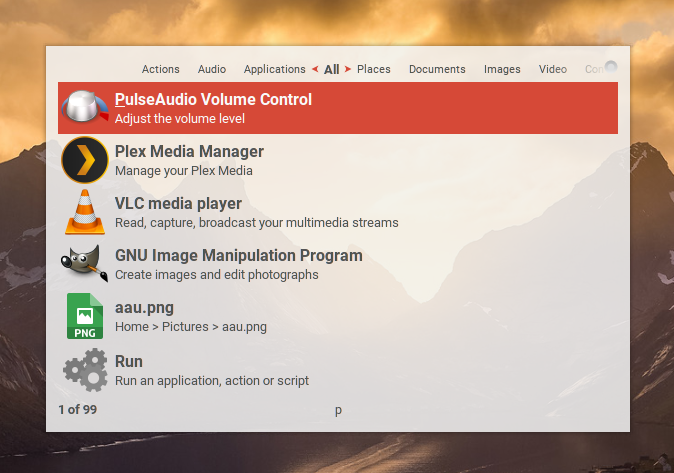Switch to the Actions category
The width and height of the screenshot is (674, 473).
click(x=161, y=69)
